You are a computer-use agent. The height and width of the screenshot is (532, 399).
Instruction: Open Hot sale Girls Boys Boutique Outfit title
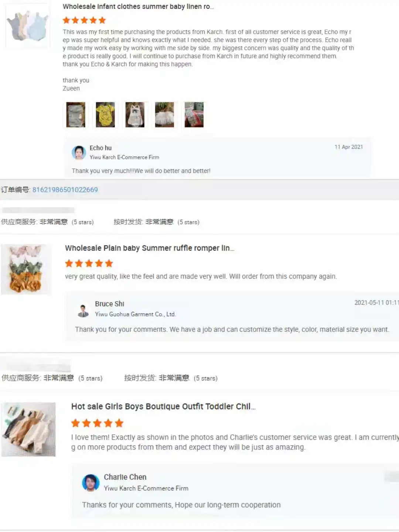tap(163, 407)
